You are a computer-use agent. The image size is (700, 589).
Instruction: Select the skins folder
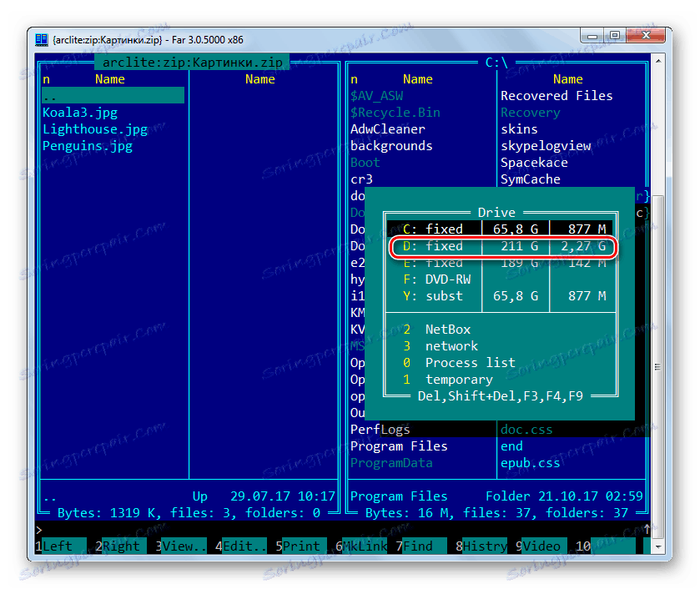pyautogui.click(x=519, y=129)
